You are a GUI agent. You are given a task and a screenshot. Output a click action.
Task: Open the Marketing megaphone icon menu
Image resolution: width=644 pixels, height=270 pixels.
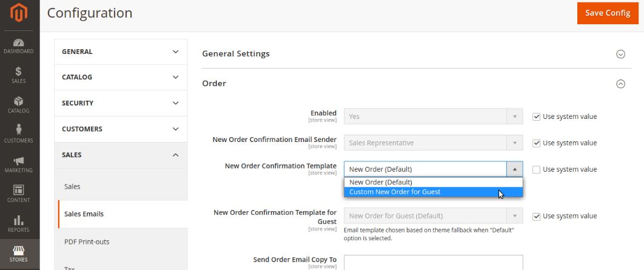(x=19, y=164)
